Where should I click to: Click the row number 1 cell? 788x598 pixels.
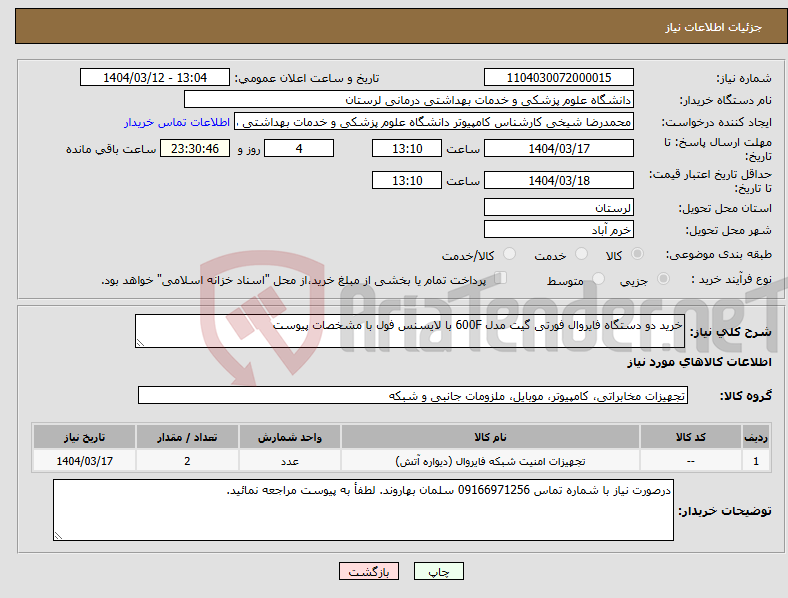pyautogui.click(x=756, y=460)
